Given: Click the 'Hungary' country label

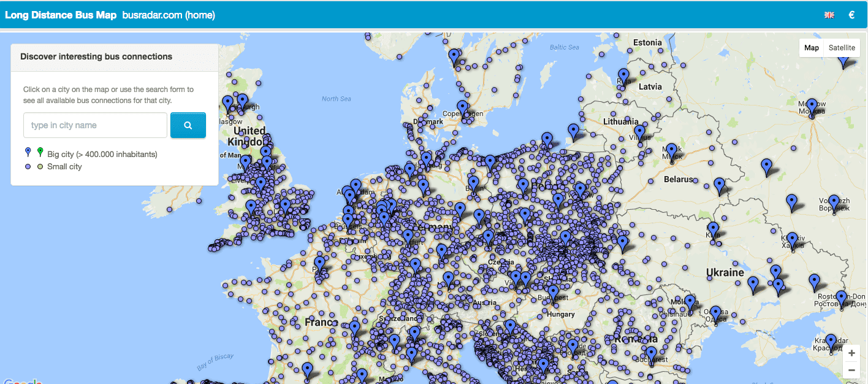Looking at the screenshot, I should point(562,314).
